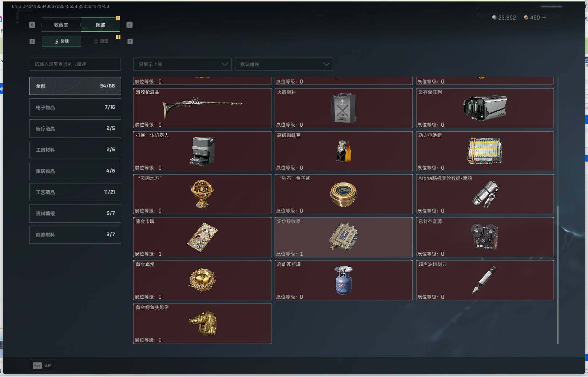Click the 23,892 silver balance text

(507, 17)
